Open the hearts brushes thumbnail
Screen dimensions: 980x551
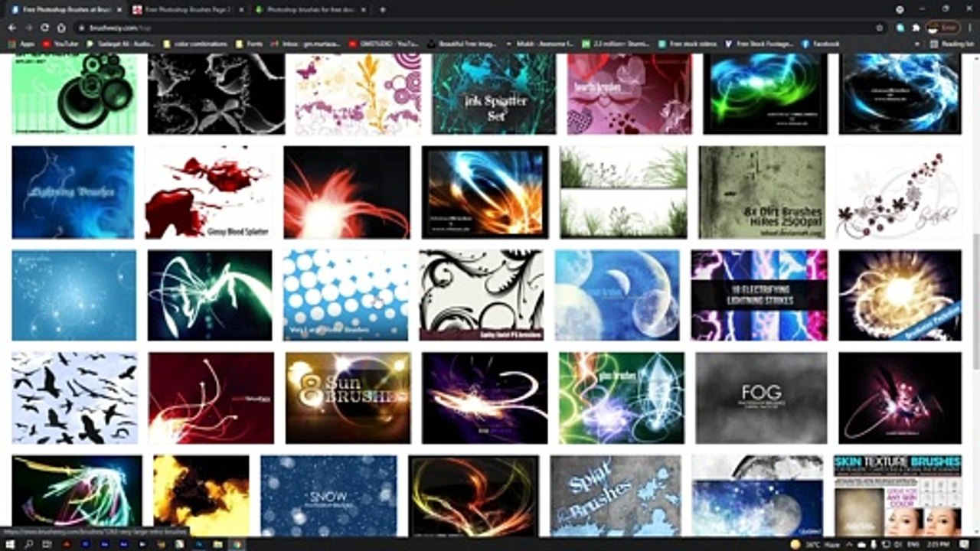(628, 94)
